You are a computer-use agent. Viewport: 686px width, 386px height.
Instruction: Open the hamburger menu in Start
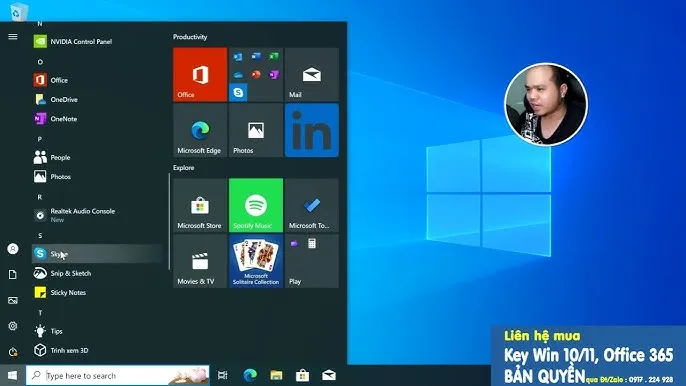coord(13,37)
